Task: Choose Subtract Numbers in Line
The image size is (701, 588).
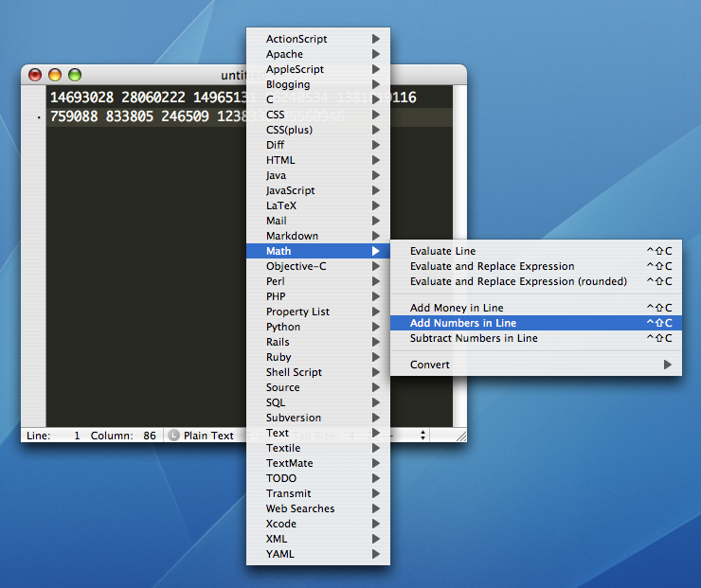Action: tap(536, 338)
